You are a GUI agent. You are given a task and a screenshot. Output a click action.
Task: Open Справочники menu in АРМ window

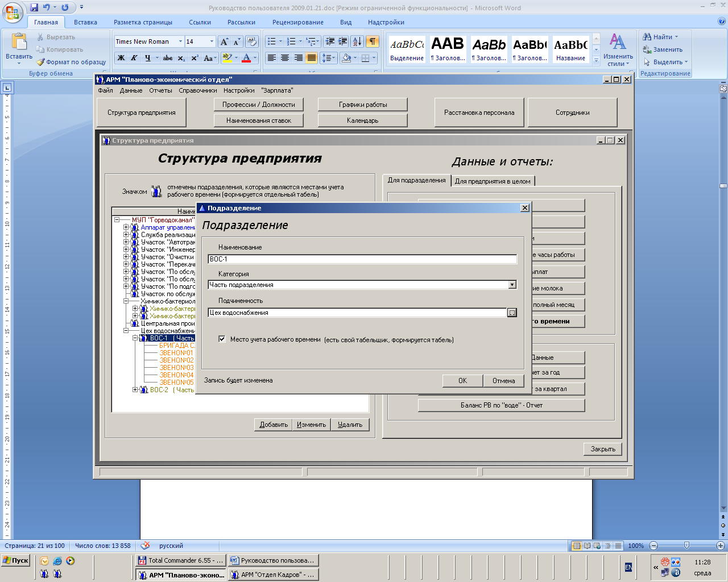tap(198, 90)
